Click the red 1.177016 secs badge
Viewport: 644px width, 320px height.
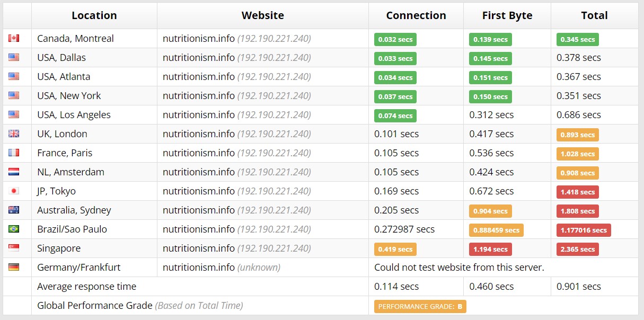[x=584, y=230]
